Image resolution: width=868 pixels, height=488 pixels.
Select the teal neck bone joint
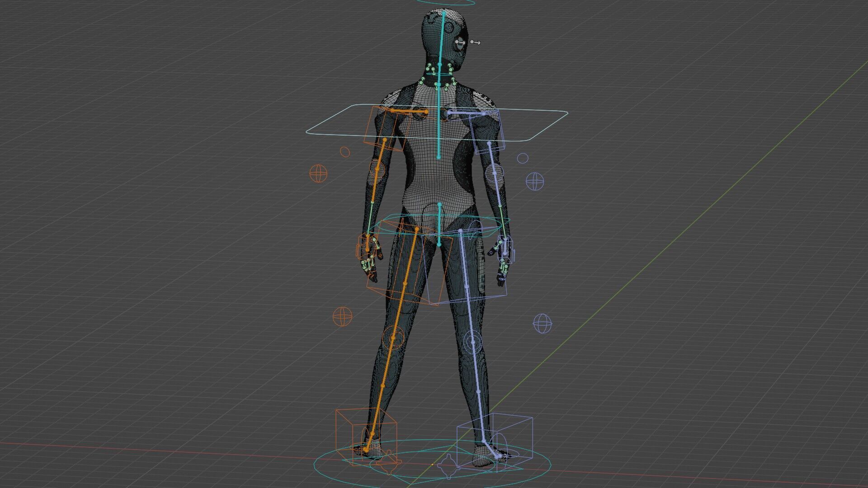pyautogui.click(x=438, y=84)
